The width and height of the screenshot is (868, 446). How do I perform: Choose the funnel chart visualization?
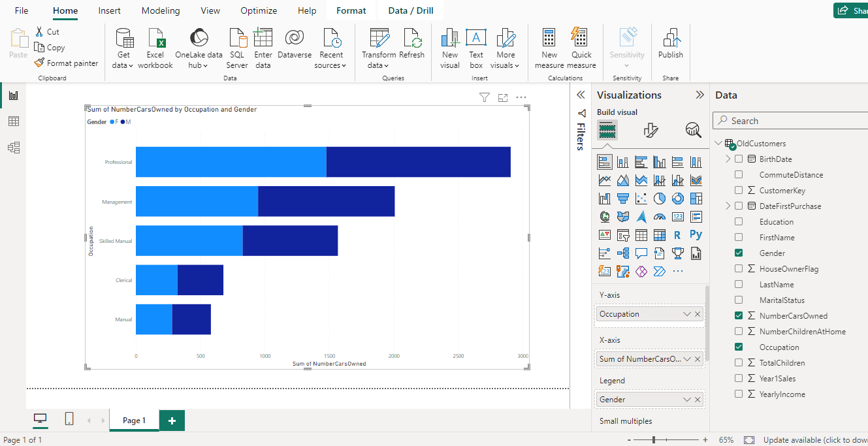click(x=622, y=198)
